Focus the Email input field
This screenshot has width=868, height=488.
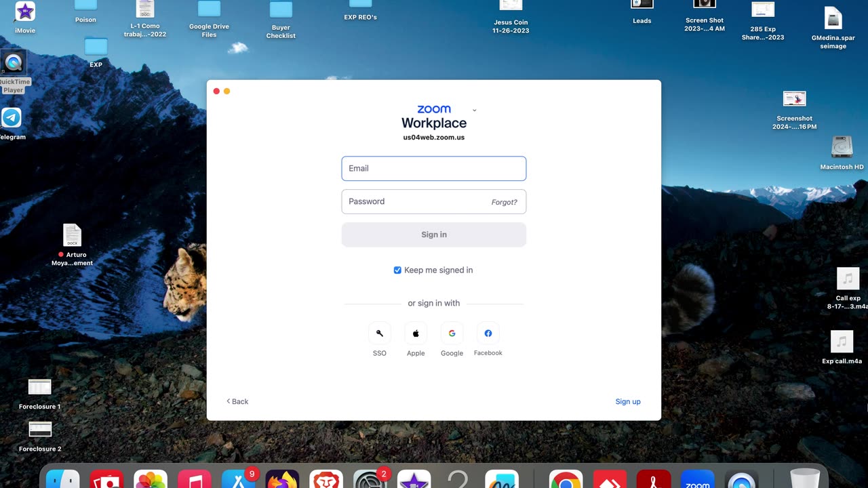[x=434, y=169]
